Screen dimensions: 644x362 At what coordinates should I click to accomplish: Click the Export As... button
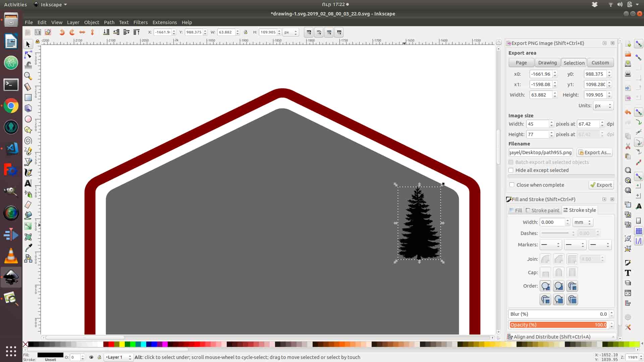click(x=594, y=153)
